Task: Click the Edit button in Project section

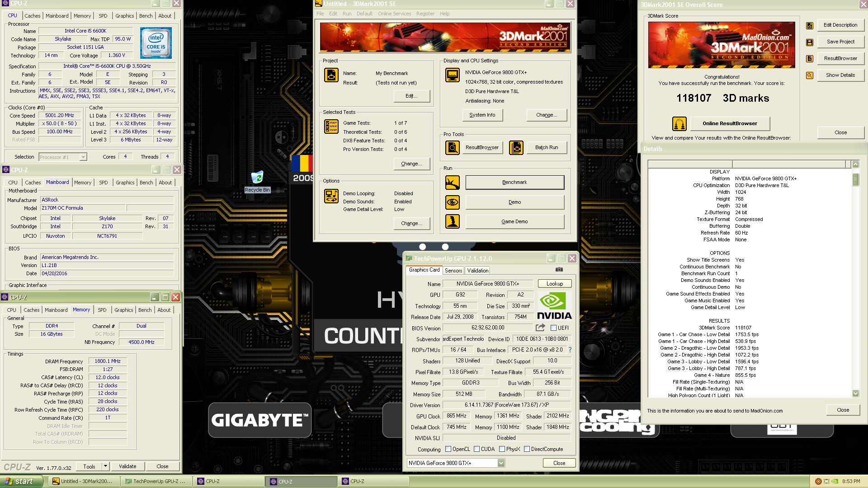Action: 411,96
